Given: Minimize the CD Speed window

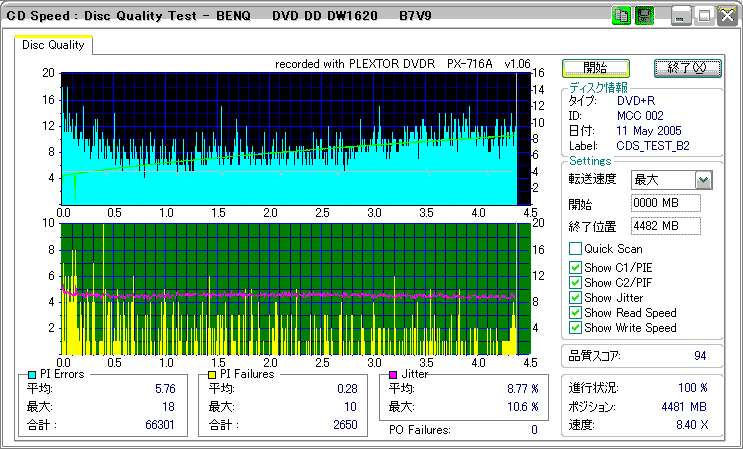Looking at the screenshot, I should pyautogui.click(x=681, y=15).
